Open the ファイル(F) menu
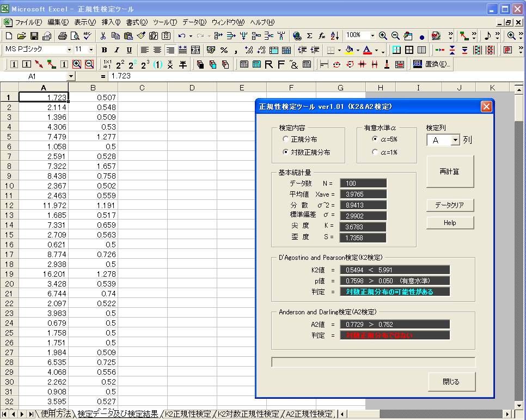This screenshot has width=526, height=420. pyautogui.click(x=28, y=22)
